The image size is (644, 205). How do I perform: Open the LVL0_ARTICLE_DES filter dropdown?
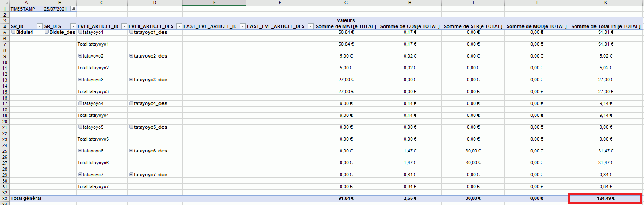(179, 26)
